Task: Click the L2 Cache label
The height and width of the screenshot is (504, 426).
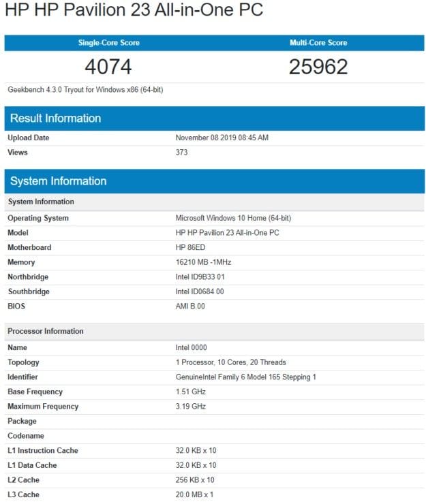Action: (23, 480)
